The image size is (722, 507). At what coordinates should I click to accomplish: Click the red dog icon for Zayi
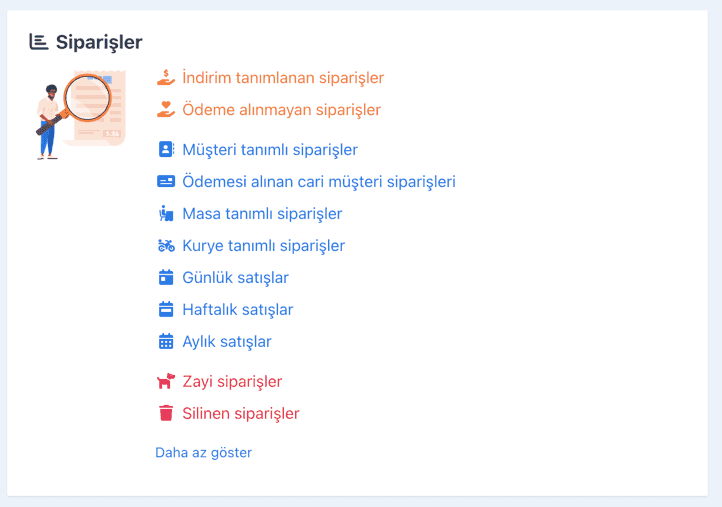tap(166, 381)
